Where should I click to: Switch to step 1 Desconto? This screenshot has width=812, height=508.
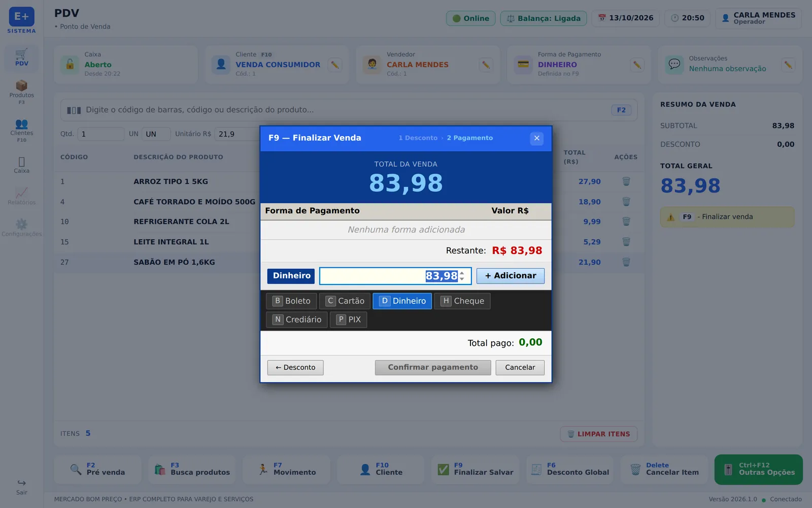point(418,138)
